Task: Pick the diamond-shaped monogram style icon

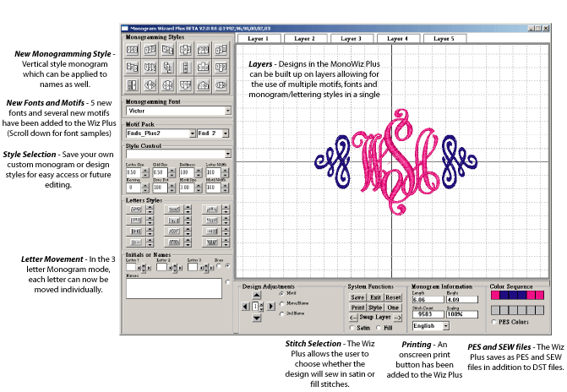Action: click(150, 85)
